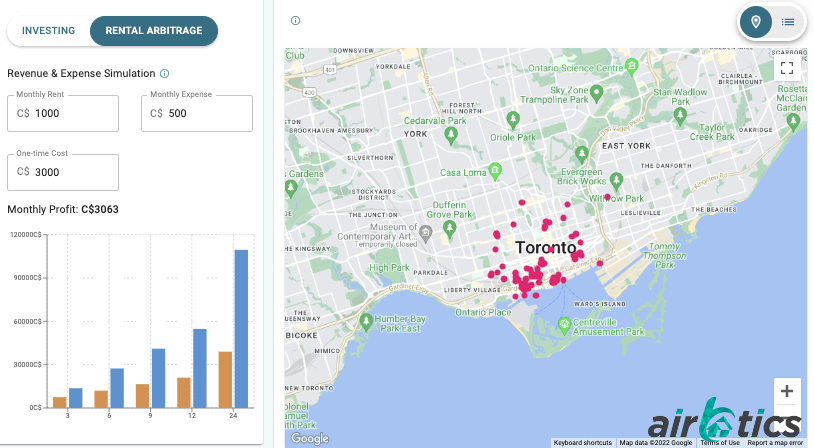This screenshot has width=814, height=448.
Task: Select Centreville Amusement Park marker
Action: (x=564, y=325)
